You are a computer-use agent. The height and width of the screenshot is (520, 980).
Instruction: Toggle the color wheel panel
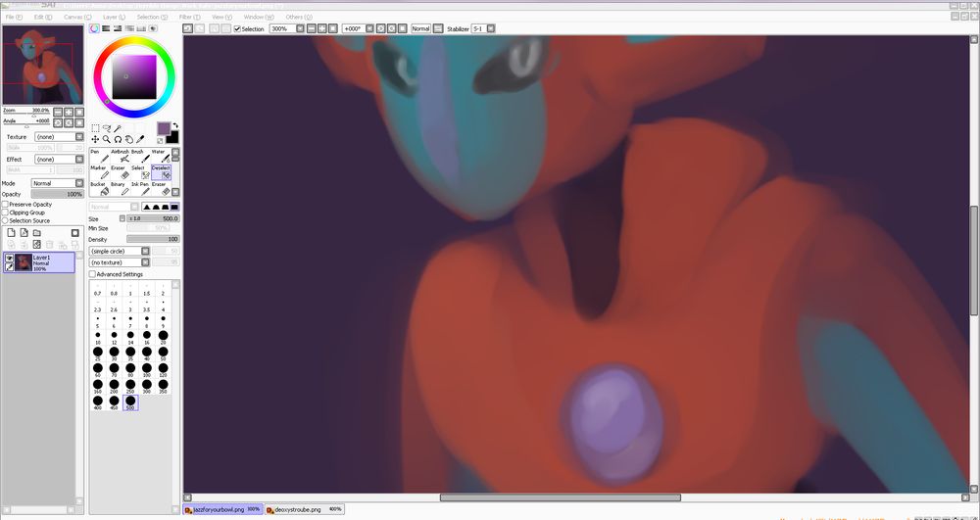click(x=94, y=28)
